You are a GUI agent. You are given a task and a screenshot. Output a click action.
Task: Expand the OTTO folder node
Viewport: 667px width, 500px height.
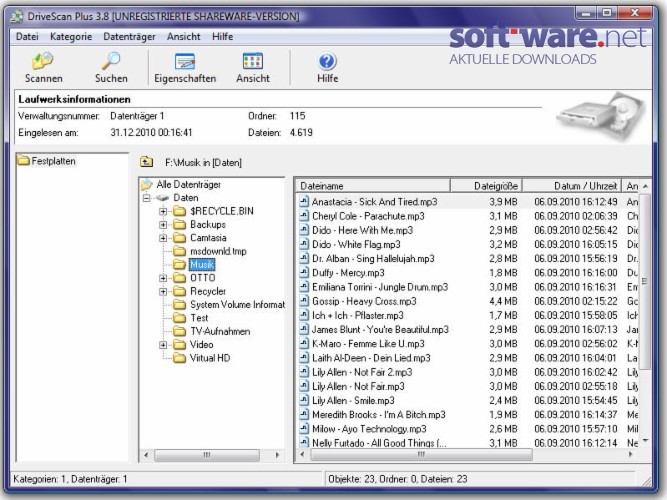point(163,278)
